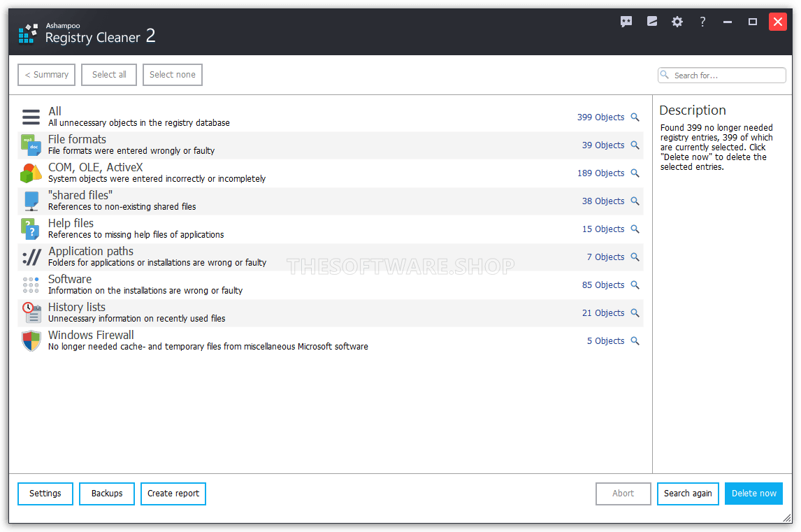This screenshot has height=532, width=801.
Task: Click magnifier next to 15 Objects
Action: click(635, 229)
